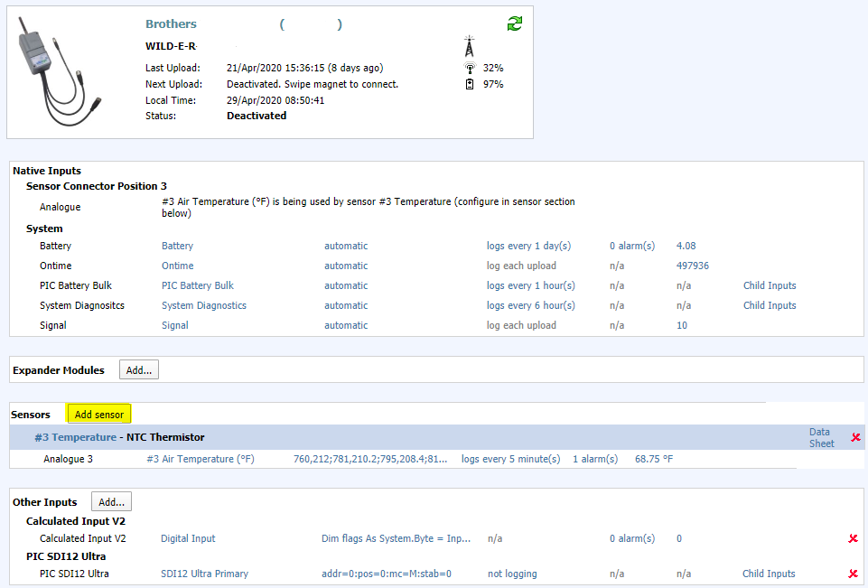Click the battery level icon beside 97%

[x=469, y=84]
